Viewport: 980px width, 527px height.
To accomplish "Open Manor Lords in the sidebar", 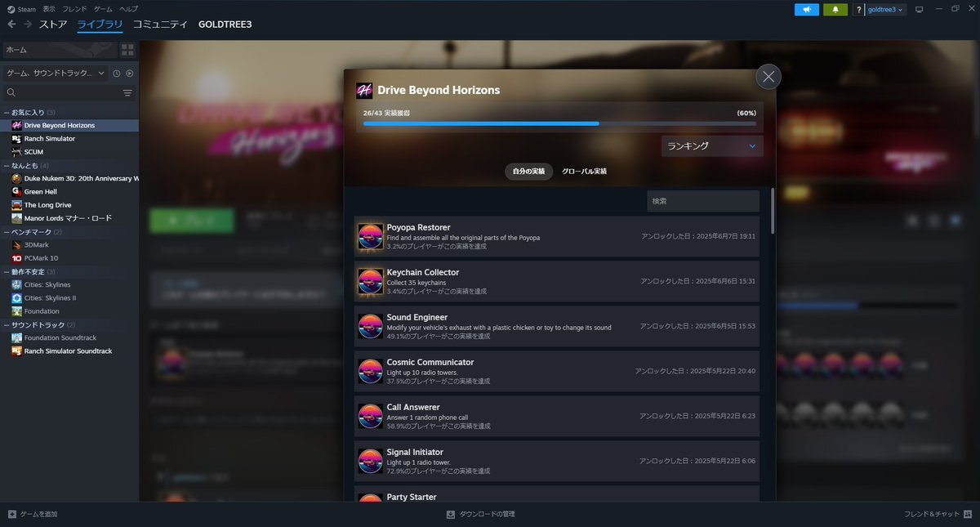I will 69,218.
